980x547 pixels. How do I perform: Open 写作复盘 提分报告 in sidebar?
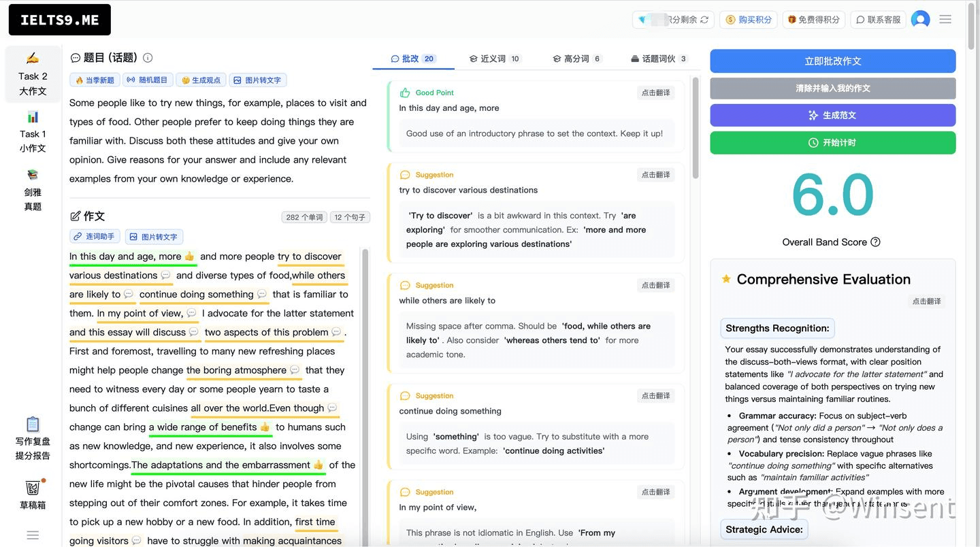tap(33, 438)
